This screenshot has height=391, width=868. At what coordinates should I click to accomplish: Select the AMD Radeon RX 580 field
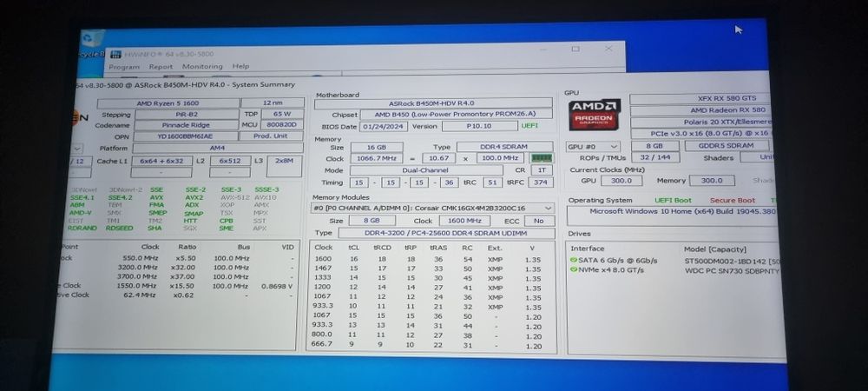click(700, 110)
